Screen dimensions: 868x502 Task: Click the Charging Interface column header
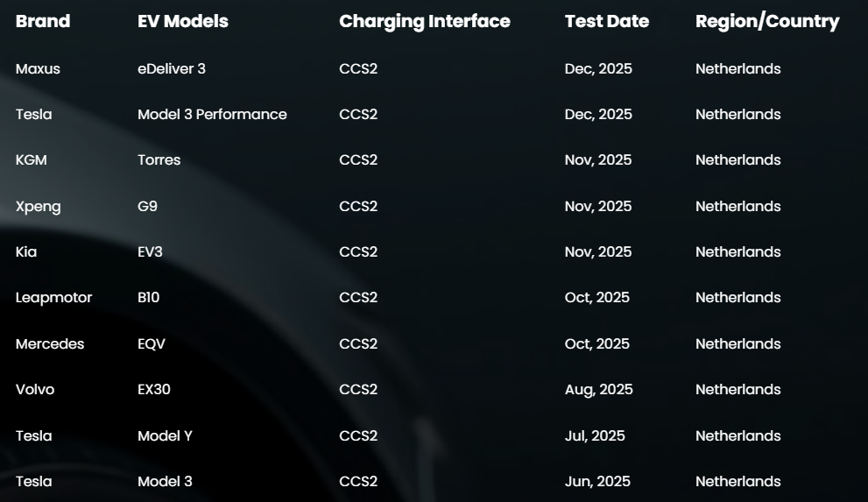click(x=425, y=22)
